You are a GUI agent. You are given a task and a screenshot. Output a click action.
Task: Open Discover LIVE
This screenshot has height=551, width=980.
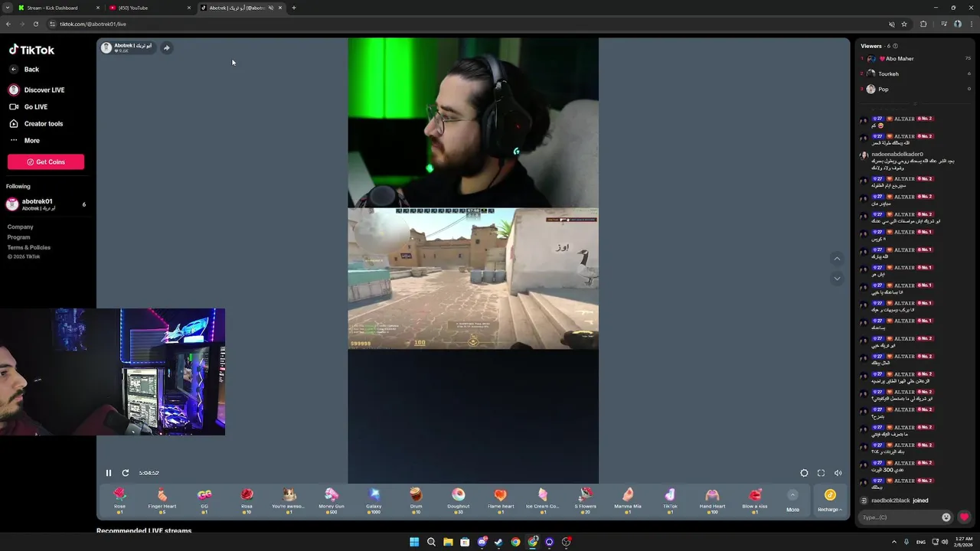coord(37,90)
